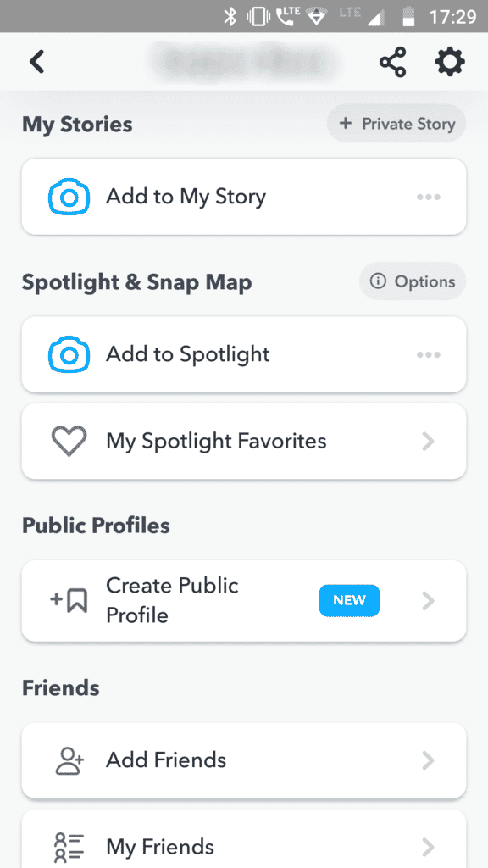Tap the bookmark plus icon for Public Profile

click(x=69, y=601)
